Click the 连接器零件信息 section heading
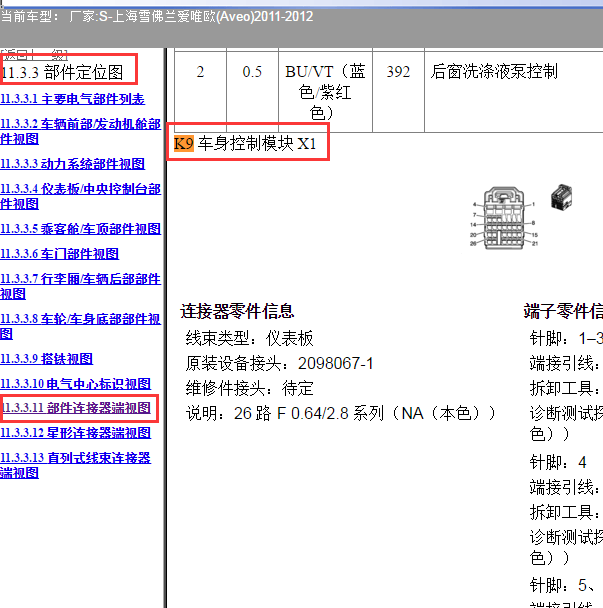The width and height of the screenshot is (603, 608). pos(237,311)
